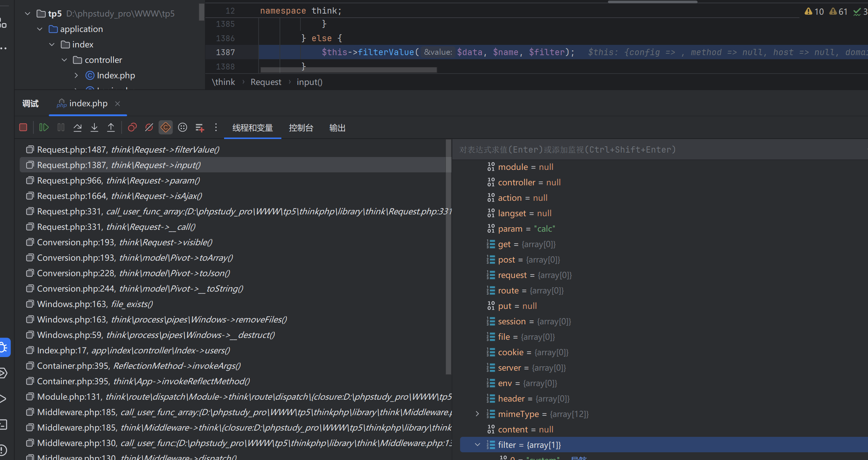Viewport: 868px width, 460px height.
Task: Switch to the 控制台 tab
Action: pyautogui.click(x=301, y=128)
